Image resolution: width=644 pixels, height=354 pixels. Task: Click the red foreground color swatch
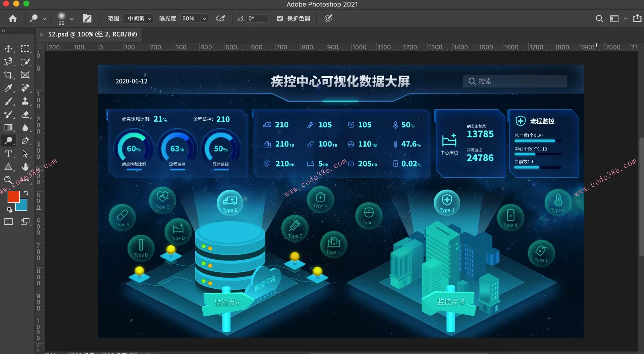[x=13, y=196]
